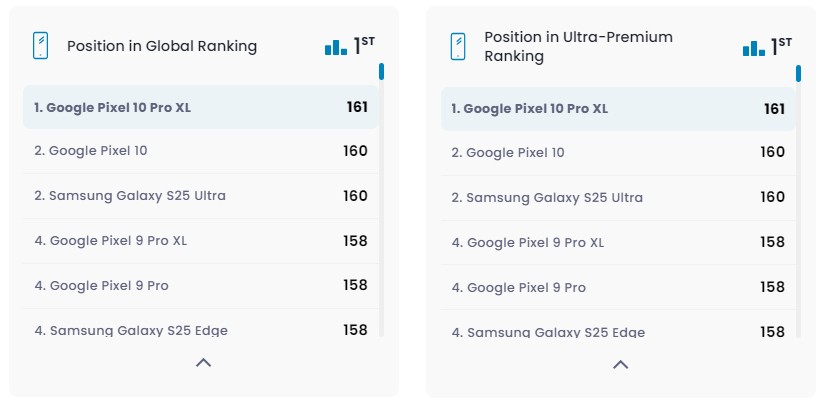The width and height of the screenshot is (818, 402).
Task: Click bar chart icon in Global Ranking
Action: click(x=335, y=47)
